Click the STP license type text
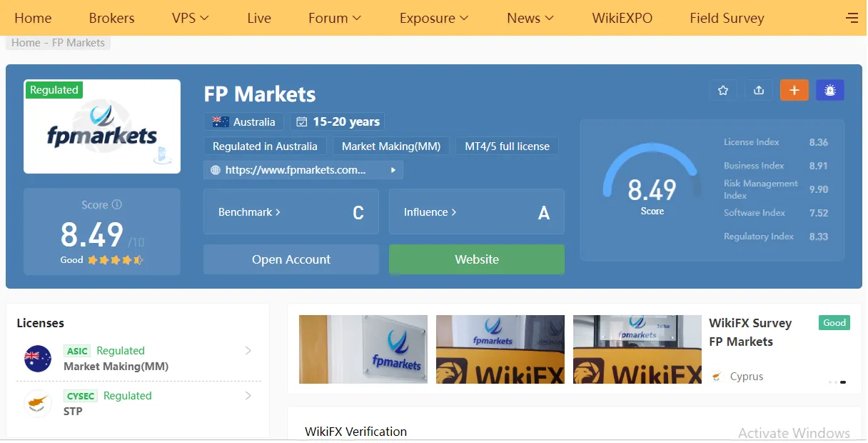868x443 pixels. click(73, 412)
